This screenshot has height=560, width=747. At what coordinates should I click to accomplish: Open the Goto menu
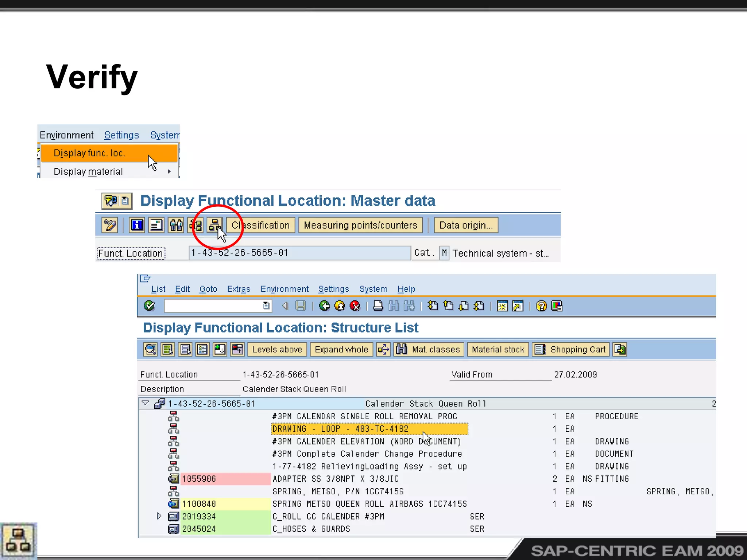[208, 289]
